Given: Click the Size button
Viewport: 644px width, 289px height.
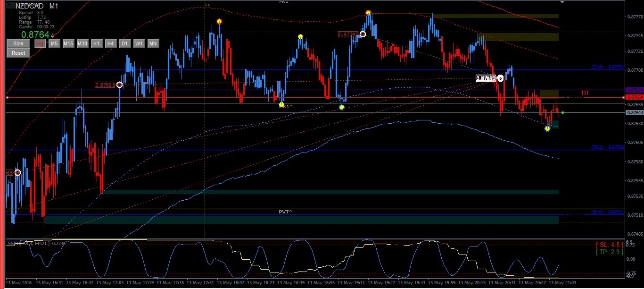Looking at the screenshot, I should (18, 43).
